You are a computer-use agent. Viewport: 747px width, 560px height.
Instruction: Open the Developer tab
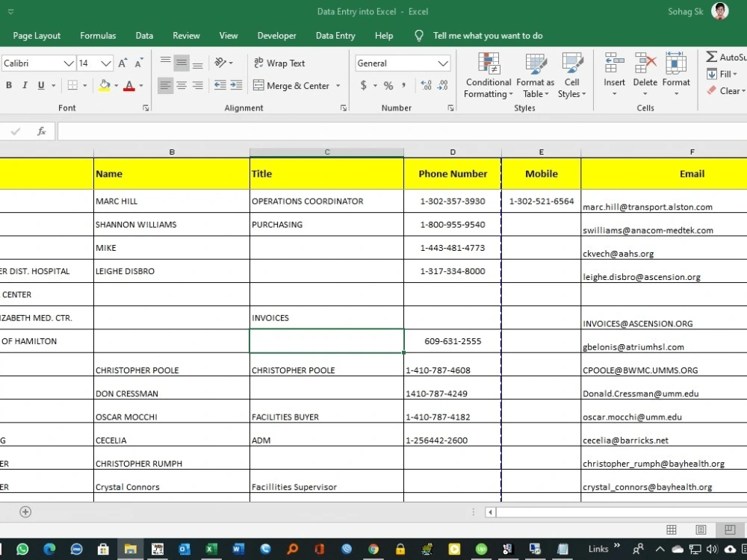pyautogui.click(x=277, y=36)
